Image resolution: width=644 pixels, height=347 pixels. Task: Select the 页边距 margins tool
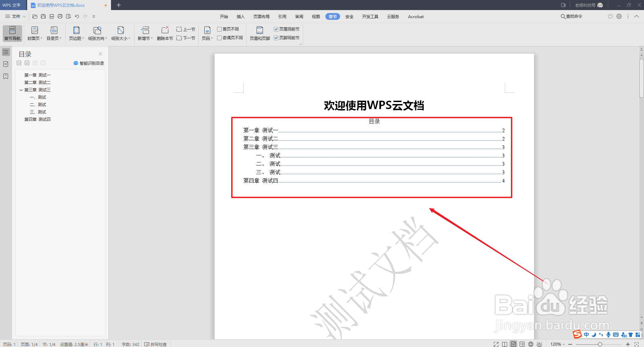point(76,33)
